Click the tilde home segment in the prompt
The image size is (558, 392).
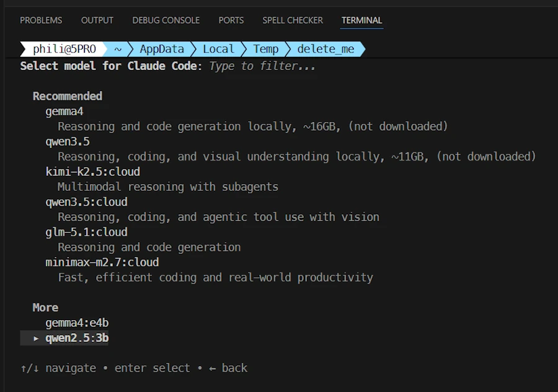click(118, 49)
